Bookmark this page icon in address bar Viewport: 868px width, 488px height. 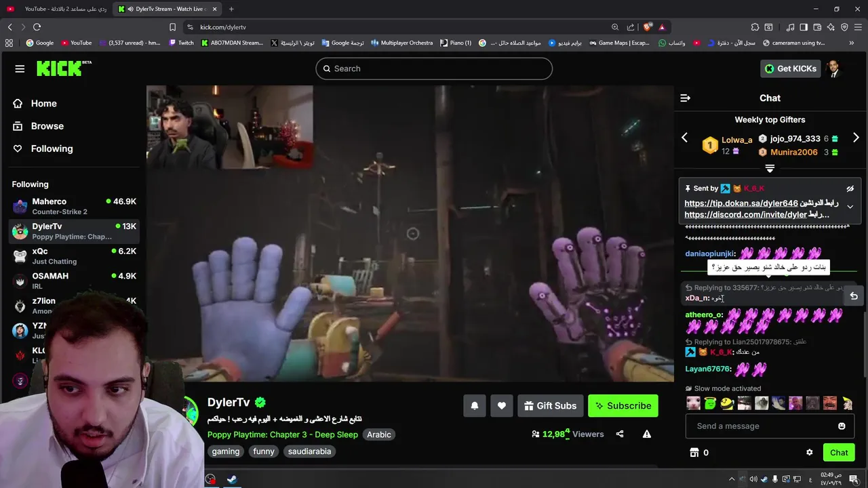pyautogui.click(x=172, y=27)
